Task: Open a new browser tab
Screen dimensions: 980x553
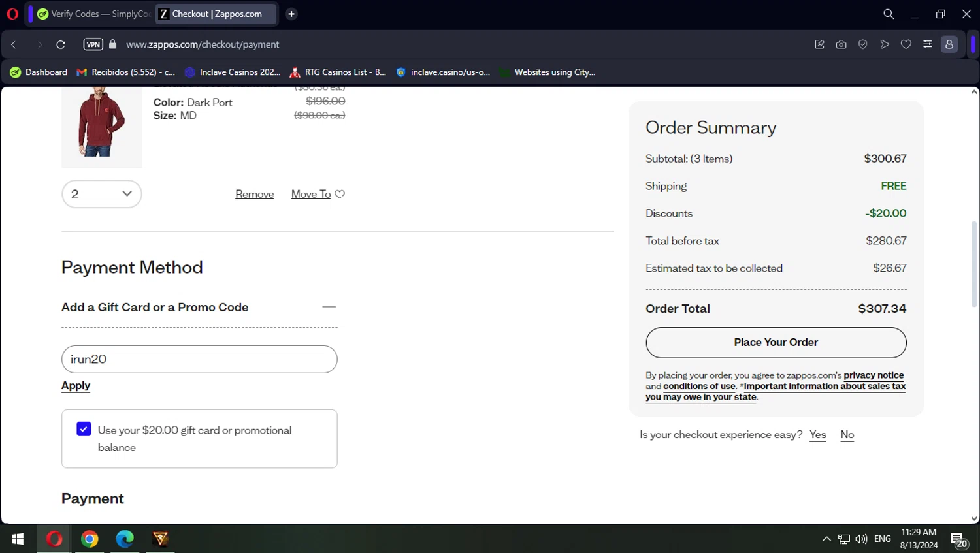Action: [x=291, y=14]
